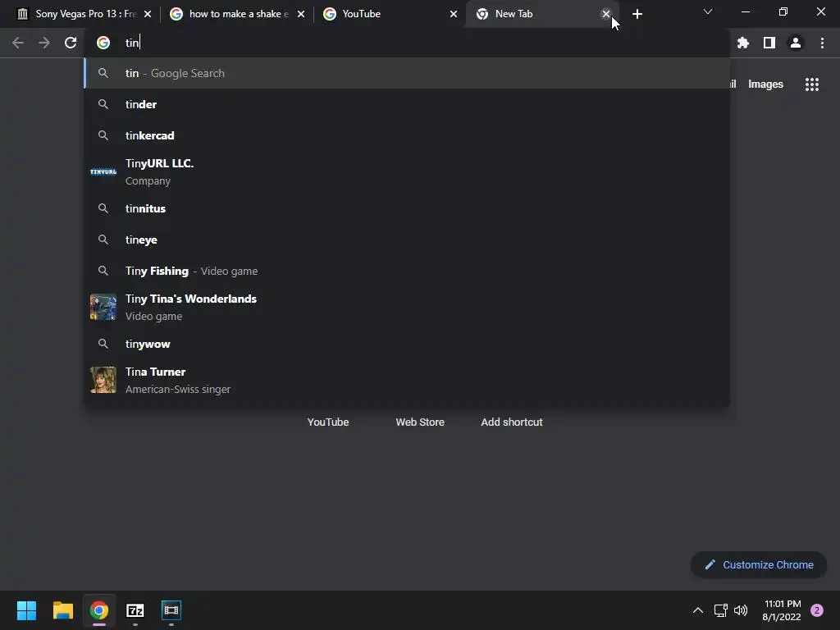The width and height of the screenshot is (840, 630).
Task: Choose the tinder suggestion
Action: click(x=407, y=104)
